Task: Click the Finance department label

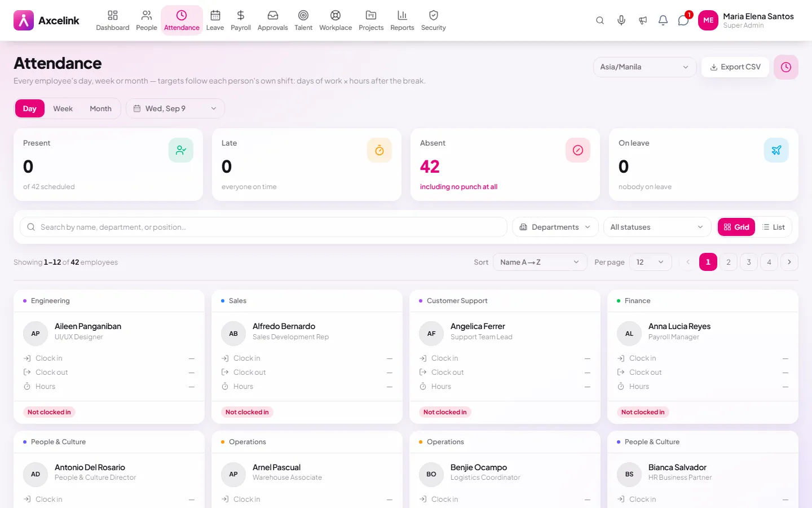Action: point(638,301)
